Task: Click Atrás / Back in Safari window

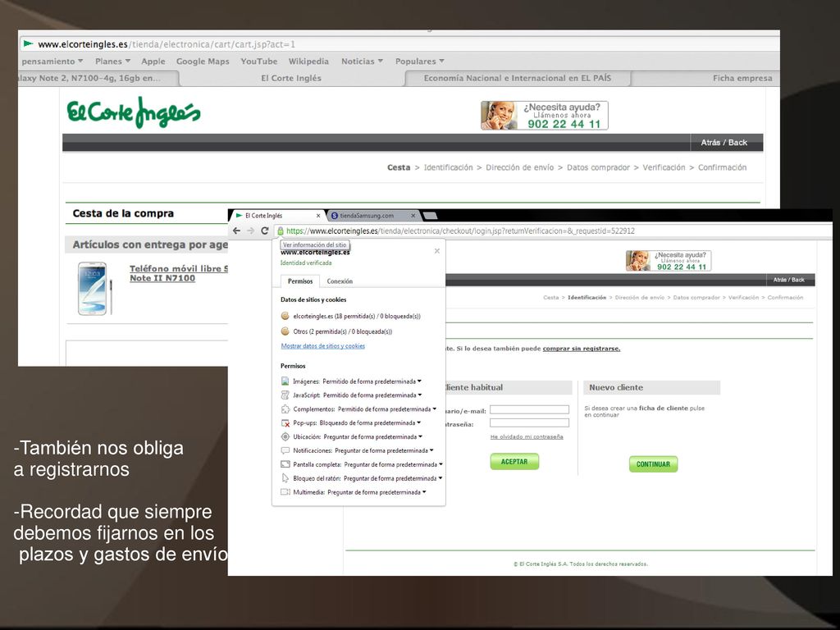Action: click(724, 143)
